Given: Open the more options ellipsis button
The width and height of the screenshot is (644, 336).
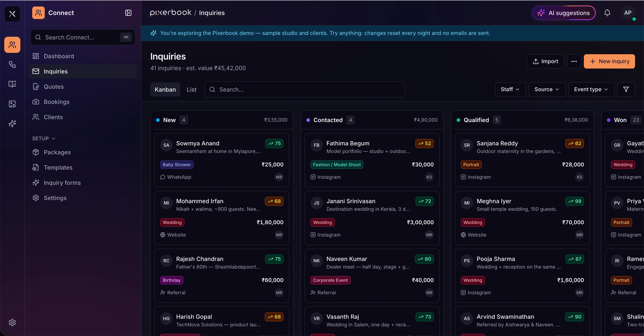Looking at the screenshot, I should 574,61.
